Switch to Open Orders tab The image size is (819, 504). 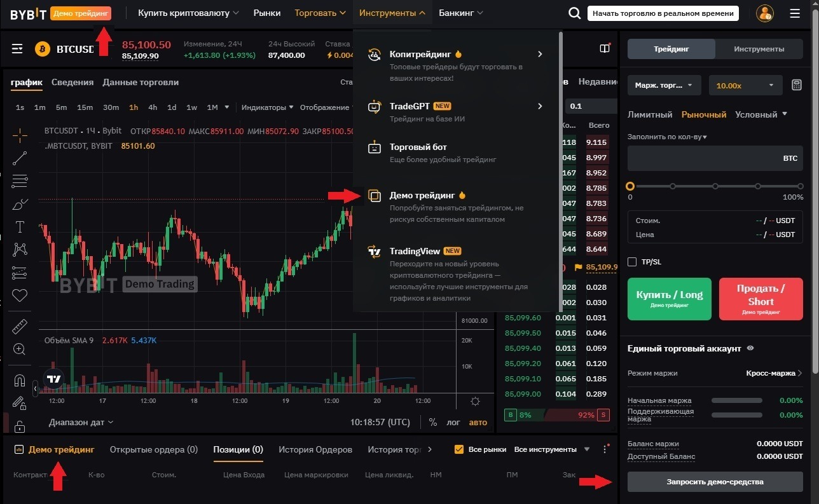click(x=154, y=449)
